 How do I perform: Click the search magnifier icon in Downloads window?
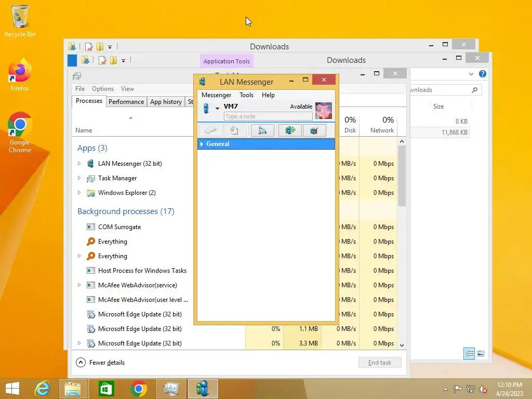474,90
